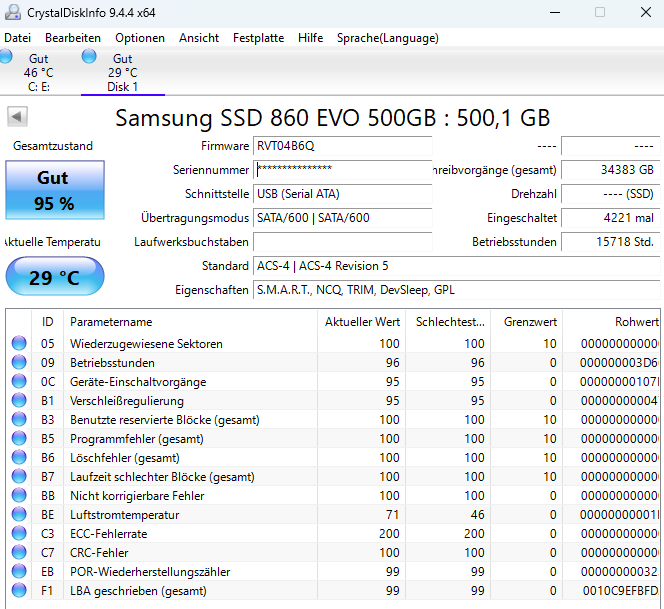The image size is (664, 609).
Task: Switch to the C: E: disk tab
Action: [39, 72]
